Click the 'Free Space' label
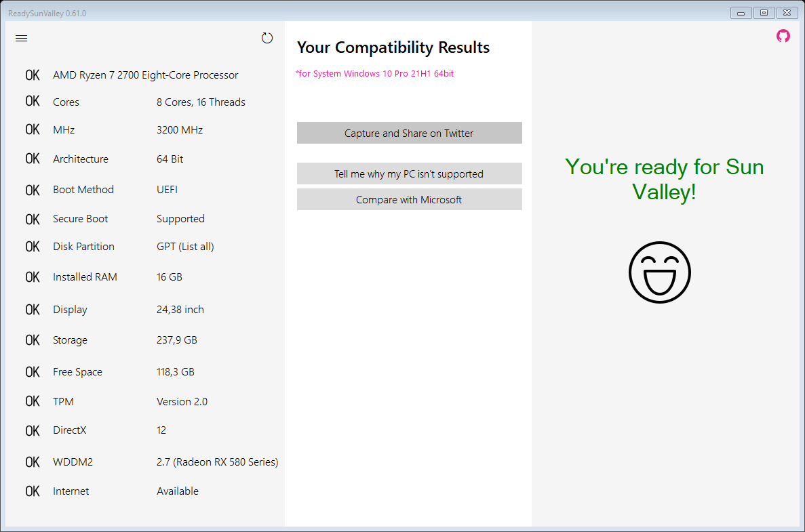Viewport: 805px width, 532px height. 77,372
